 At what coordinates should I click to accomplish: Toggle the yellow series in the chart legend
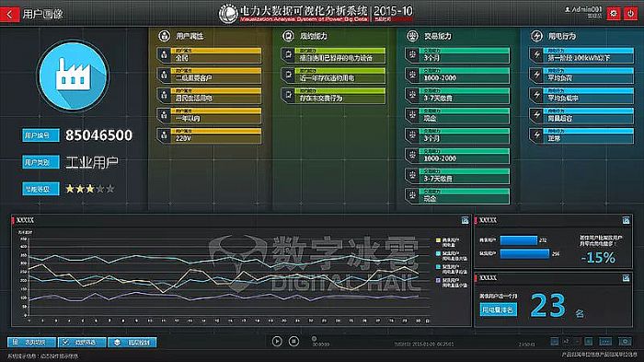pos(438,240)
